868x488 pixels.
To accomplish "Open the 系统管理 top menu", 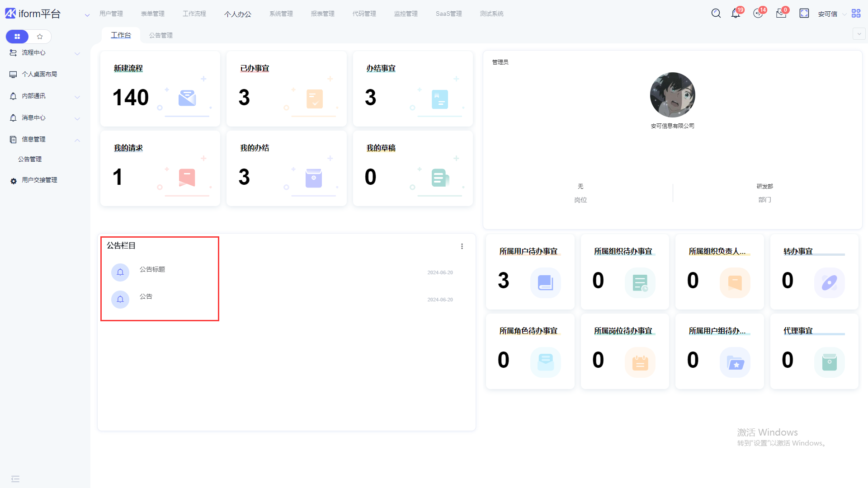I will 281,14.
